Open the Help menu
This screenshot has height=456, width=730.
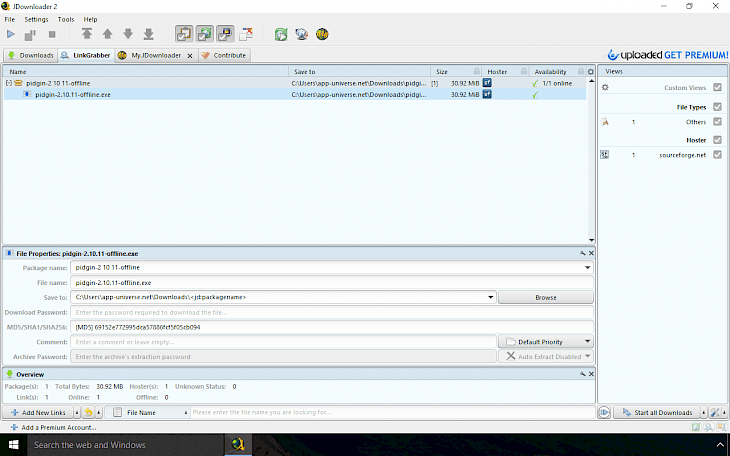90,20
